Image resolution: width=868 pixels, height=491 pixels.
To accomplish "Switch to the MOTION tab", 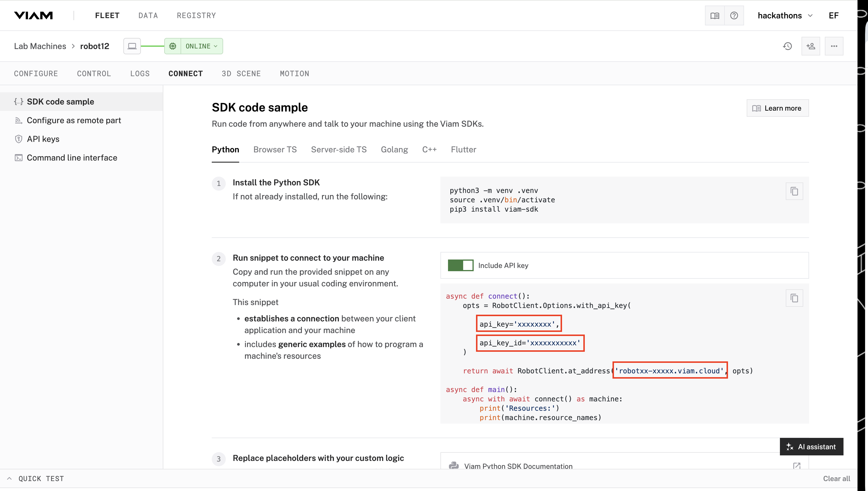I will pyautogui.click(x=295, y=74).
